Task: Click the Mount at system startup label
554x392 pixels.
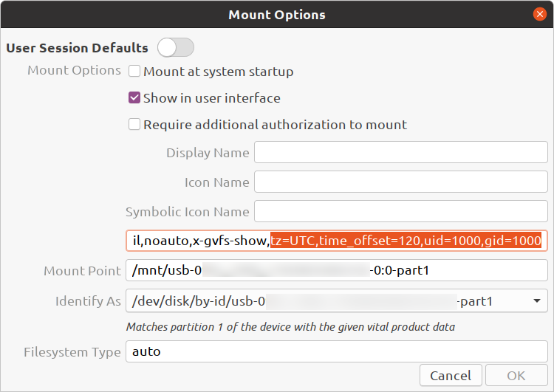Action: [x=219, y=72]
